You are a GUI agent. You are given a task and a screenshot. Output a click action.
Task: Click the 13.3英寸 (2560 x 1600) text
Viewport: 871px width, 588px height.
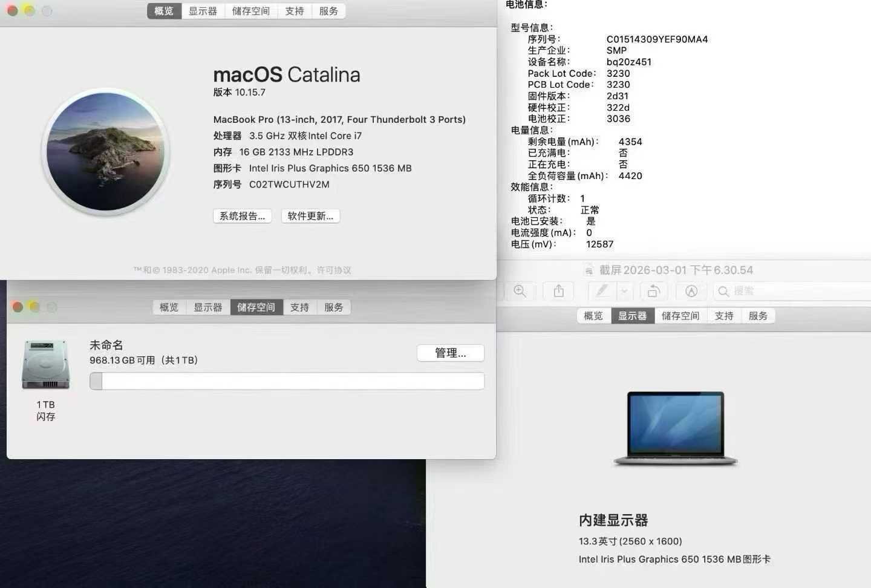[x=630, y=541]
